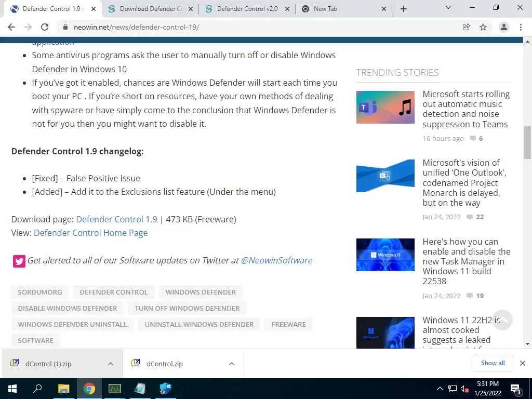Image resolution: width=532 pixels, height=399 pixels.
Task: Open the tab search chevron
Action: tap(448, 7)
